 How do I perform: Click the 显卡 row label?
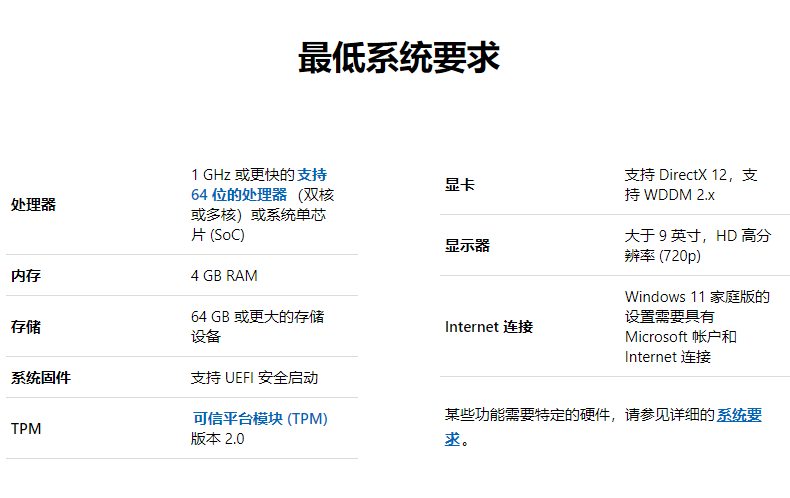click(x=459, y=184)
